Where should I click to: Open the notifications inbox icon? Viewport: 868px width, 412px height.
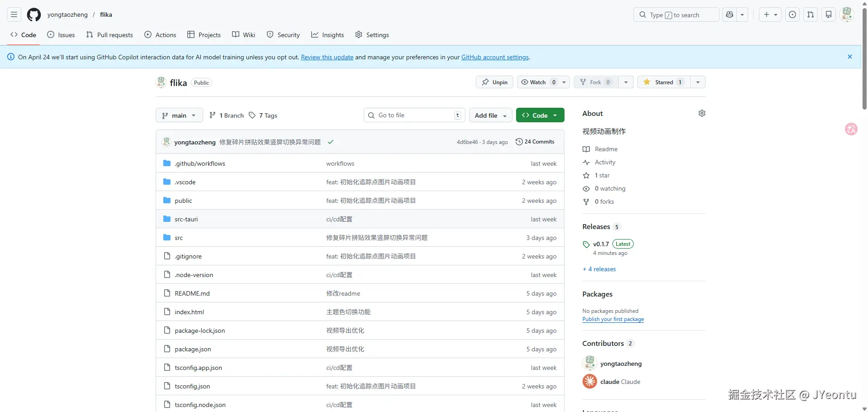point(829,14)
